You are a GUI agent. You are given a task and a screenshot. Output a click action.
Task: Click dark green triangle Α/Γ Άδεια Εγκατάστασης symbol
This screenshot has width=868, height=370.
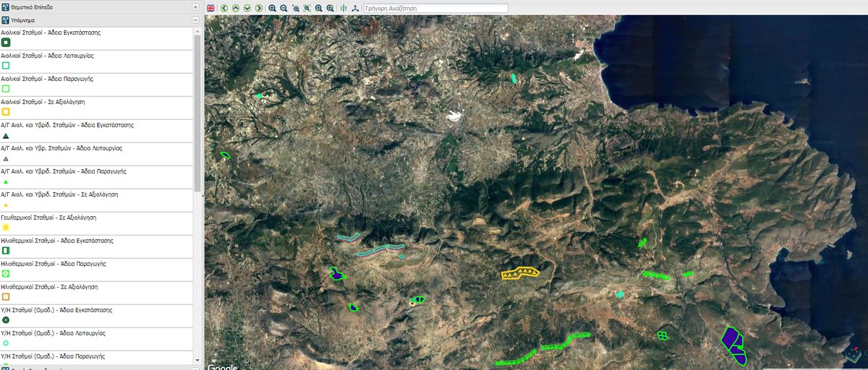pyautogui.click(x=6, y=135)
